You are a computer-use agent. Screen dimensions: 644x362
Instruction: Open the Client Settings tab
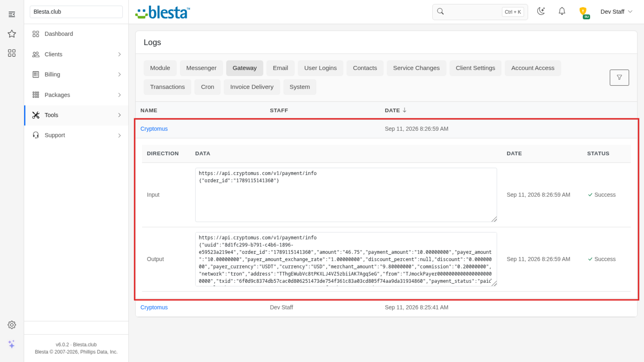tap(475, 68)
